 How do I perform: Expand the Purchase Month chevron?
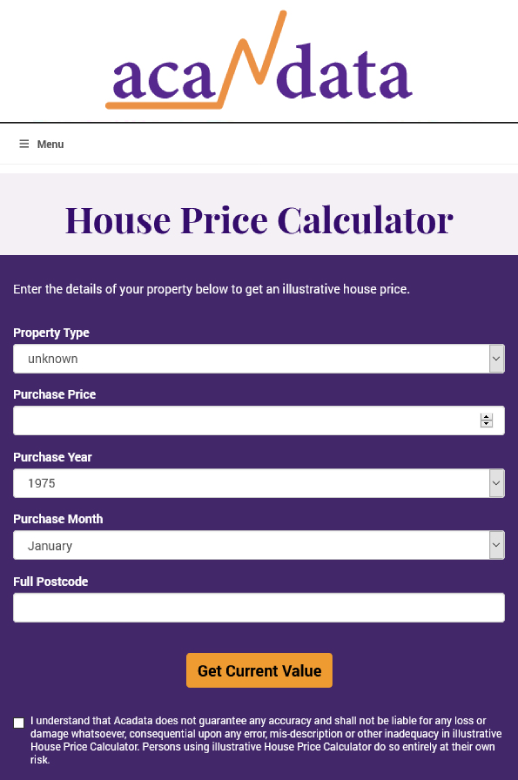496,545
